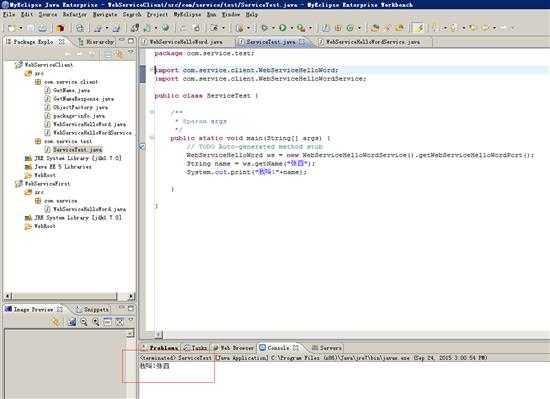Viewport: 550px width, 399px height.
Task: Switch to the Hierarchy tab
Action: [96, 42]
